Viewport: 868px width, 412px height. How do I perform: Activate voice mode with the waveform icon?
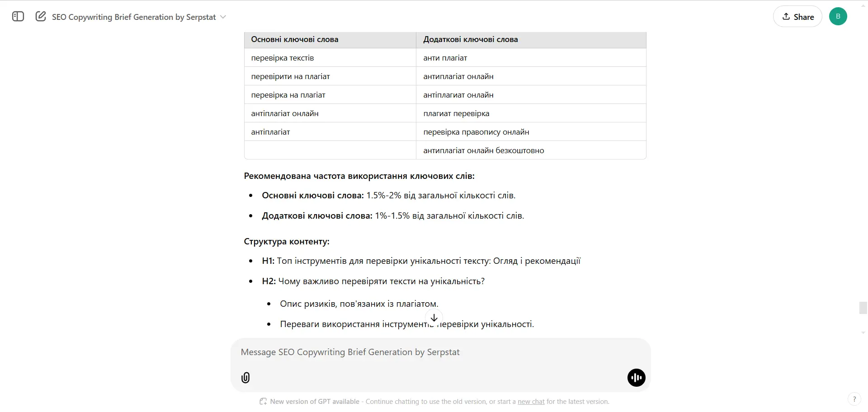click(636, 378)
